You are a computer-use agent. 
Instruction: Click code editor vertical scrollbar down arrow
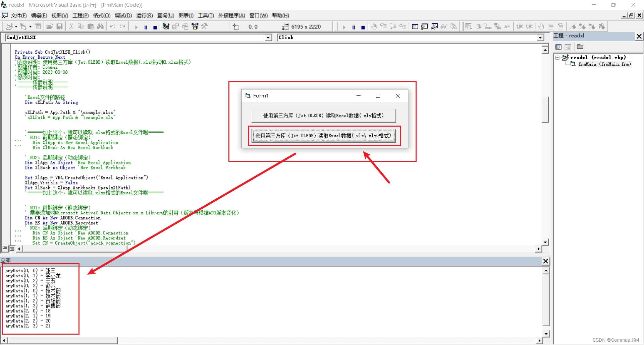pos(545,242)
